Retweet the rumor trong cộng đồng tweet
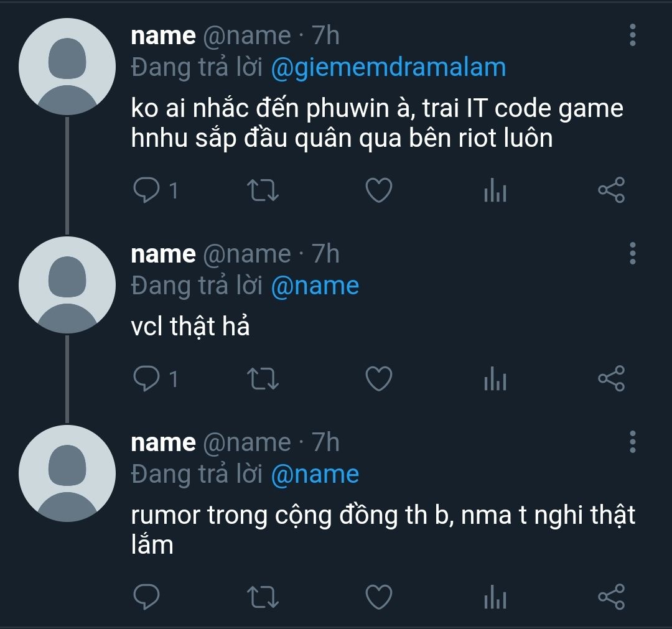 pyautogui.click(x=263, y=597)
